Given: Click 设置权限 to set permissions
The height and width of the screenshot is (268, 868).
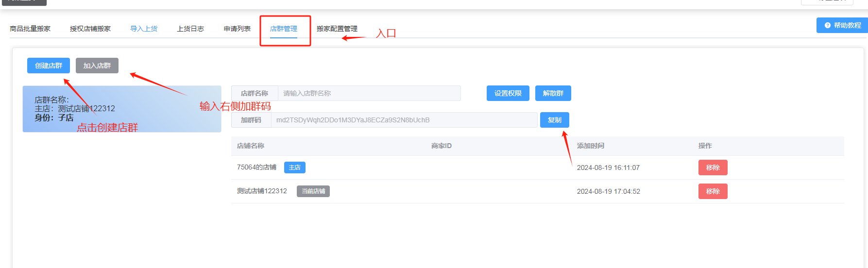Looking at the screenshot, I should (x=508, y=93).
